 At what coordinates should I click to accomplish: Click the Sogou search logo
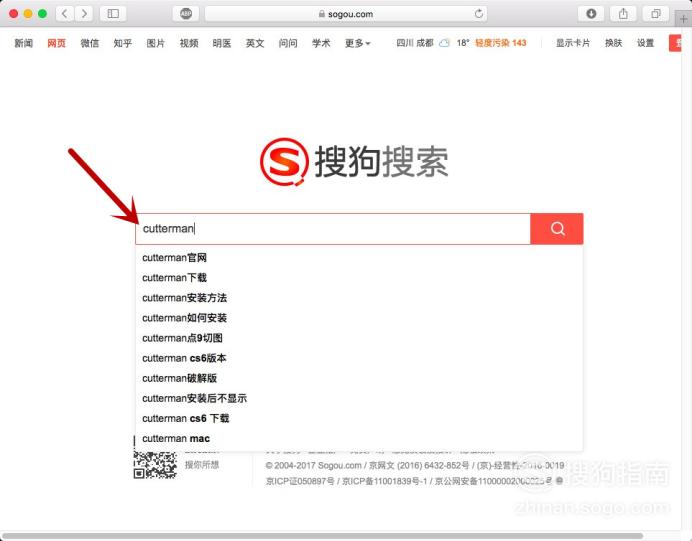(354, 162)
